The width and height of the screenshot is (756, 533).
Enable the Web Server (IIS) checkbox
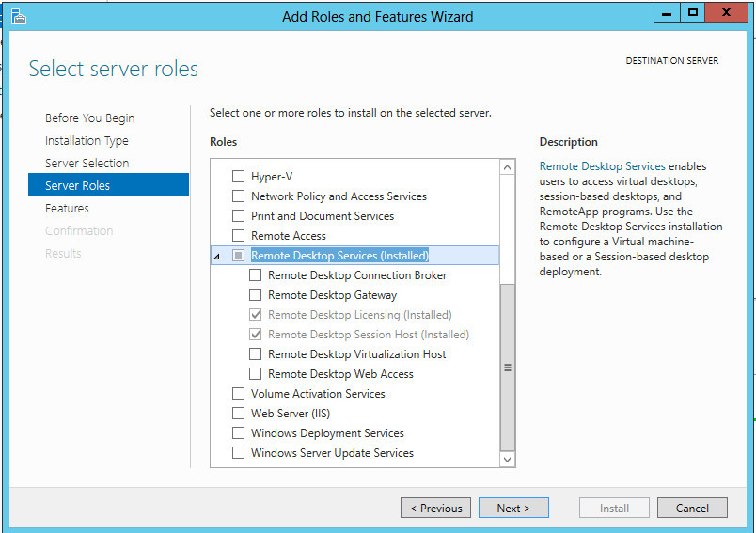tap(238, 414)
